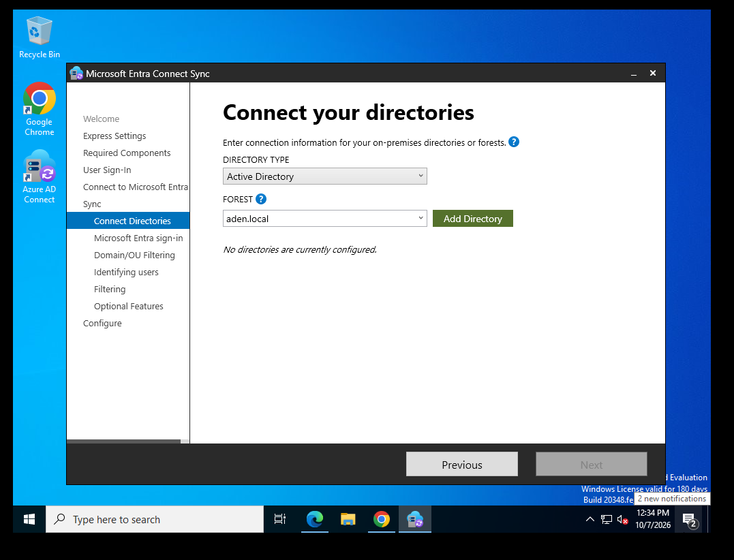Click the Add Directory button
734x560 pixels.
click(x=473, y=219)
